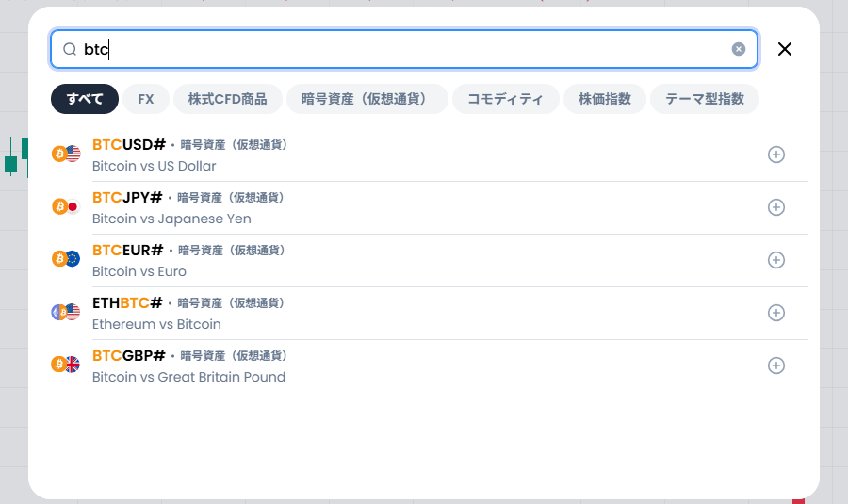Screen dimensions: 848x504
Task: Click the BTCJPY# Bitcoin and Japan flag icon
Action: [x=66, y=206]
